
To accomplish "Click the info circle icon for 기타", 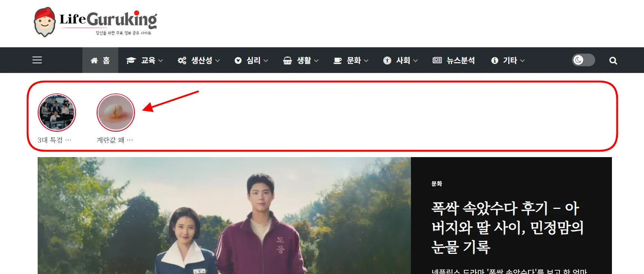I will click(x=494, y=60).
